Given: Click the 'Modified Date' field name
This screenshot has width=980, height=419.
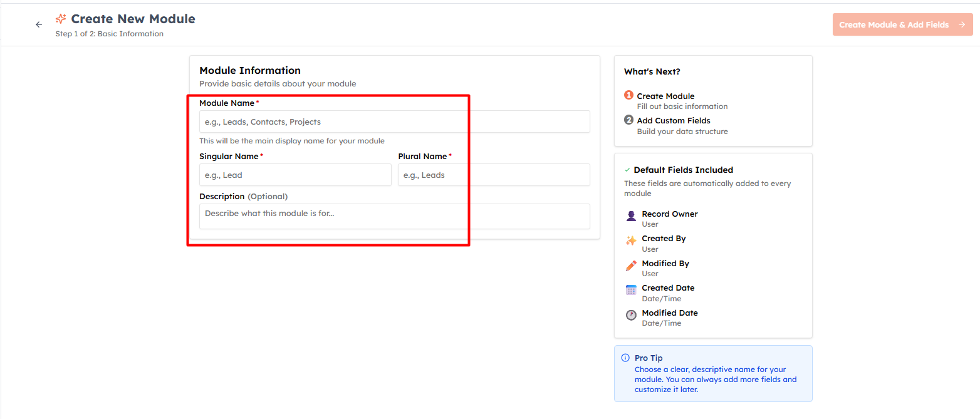Looking at the screenshot, I should [x=670, y=313].
